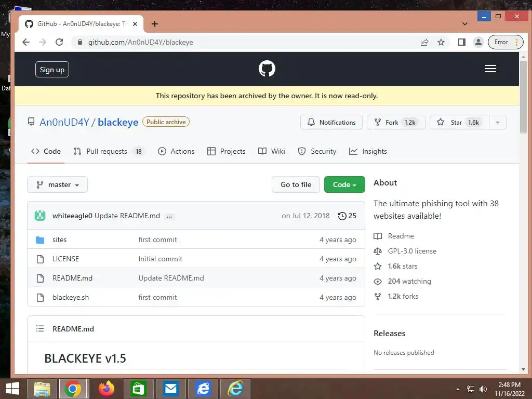Open the Readme link in About
The height and width of the screenshot is (399, 532).
pos(401,236)
